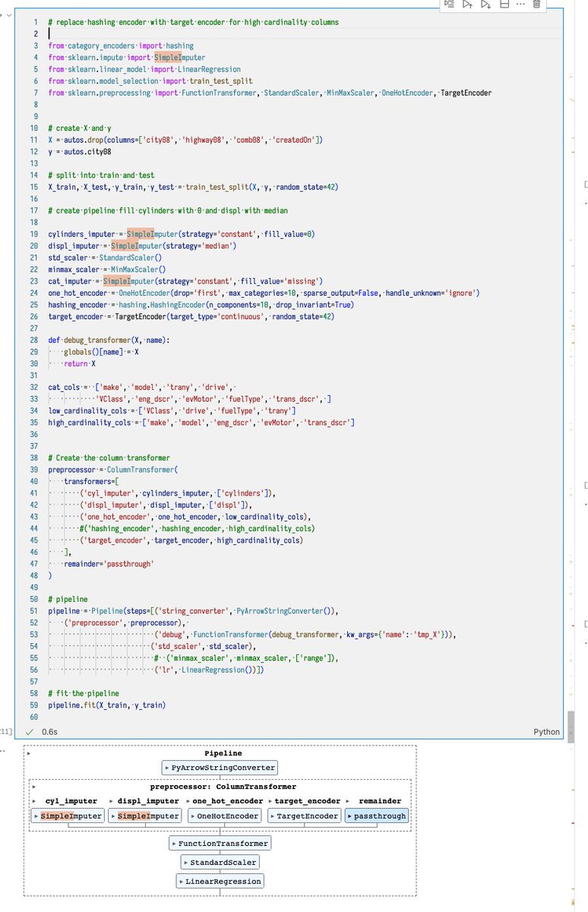Click 'pipeline.fit(X_train, y_train)' line

[106, 705]
